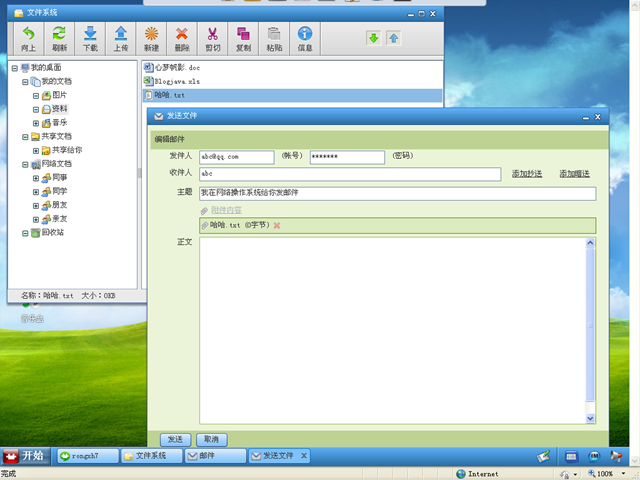
Task: Collapse the 共享文档 tree node
Action: click(25, 137)
